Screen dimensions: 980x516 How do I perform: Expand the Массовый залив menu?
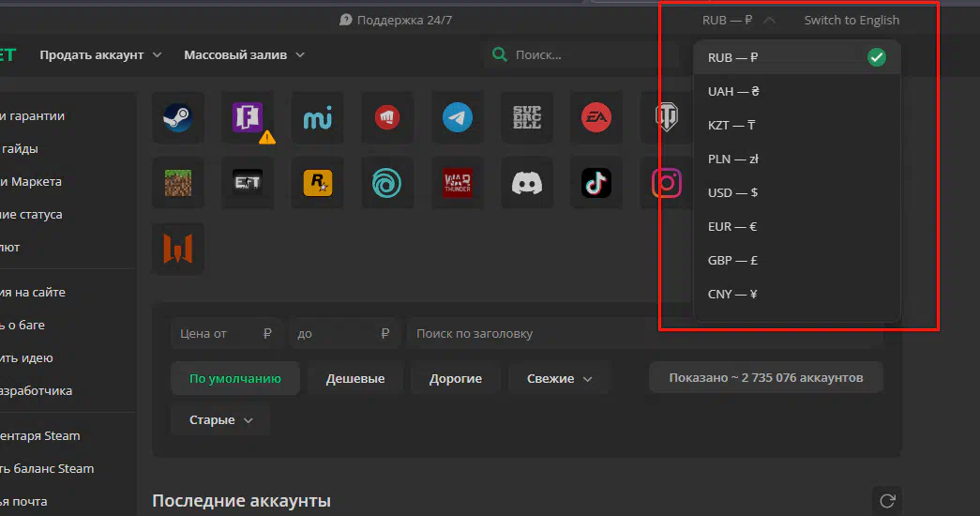pyautogui.click(x=245, y=55)
